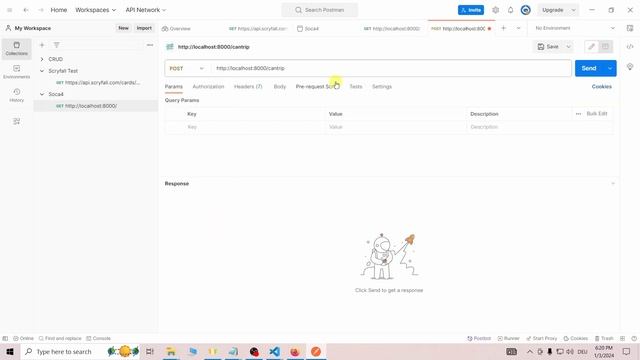This screenshot has width=640, height=360.
Task: Open the notifications bell
Action: point(510,10)
